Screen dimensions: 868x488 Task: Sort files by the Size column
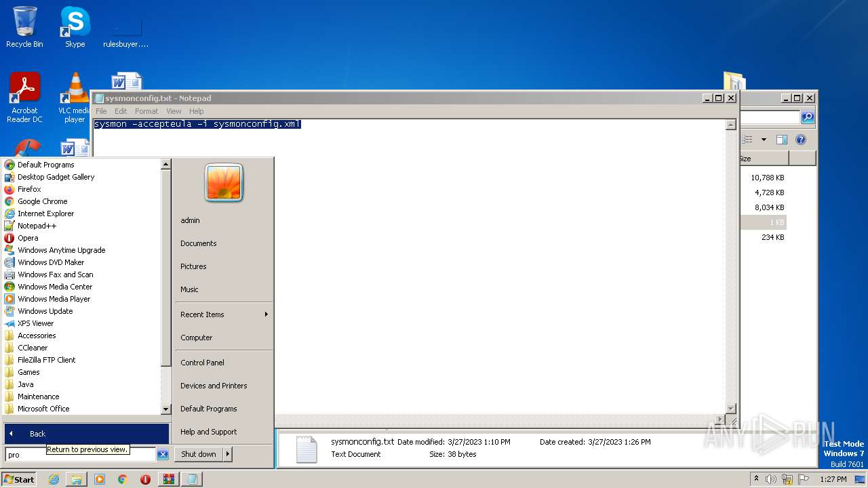tap(764, 159)
